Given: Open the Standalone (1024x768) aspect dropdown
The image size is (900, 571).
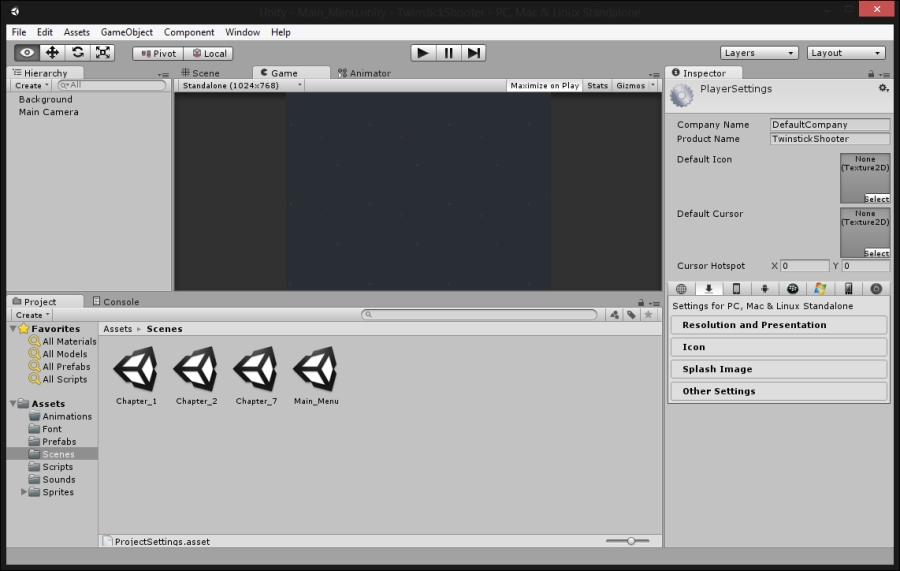Looking at the screenshot, I should pyautogui.click(x=241, y=86).
